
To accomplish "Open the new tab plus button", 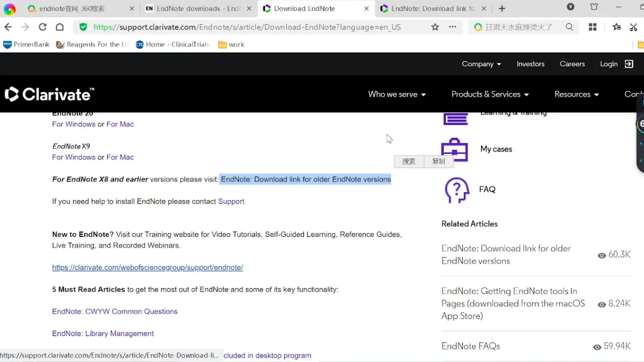I will pyautogui.click(x=502, y=9).
